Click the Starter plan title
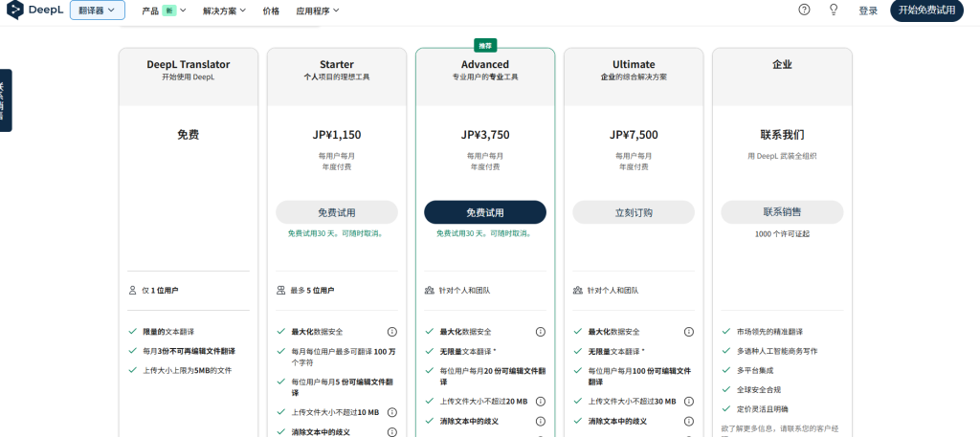Image resolution: width=980 pixels, height=437 pixels. [x=337, y=64]
